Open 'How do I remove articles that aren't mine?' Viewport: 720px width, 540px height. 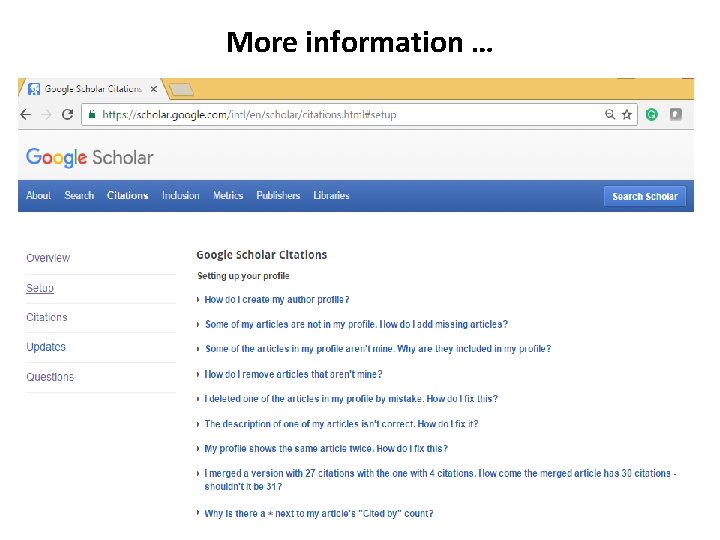click(x=293, y=375)
